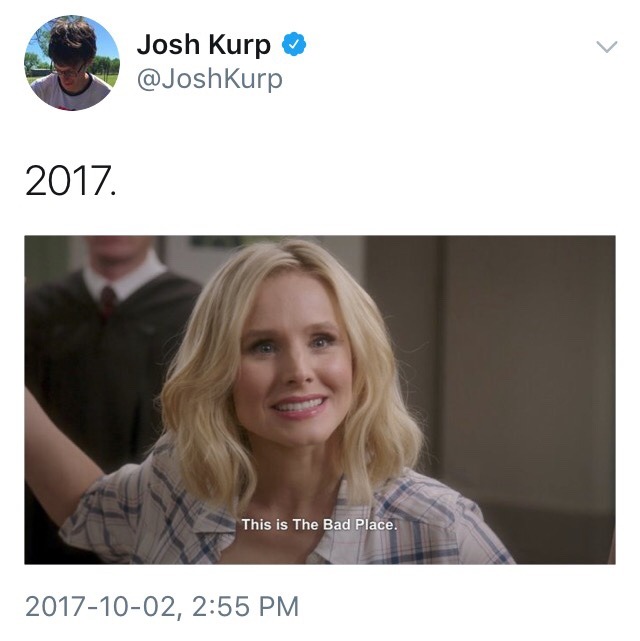Open the @JoshKurp handle link
The height and width of the screenshot is (641, 640).
click(x=210, y=79)
